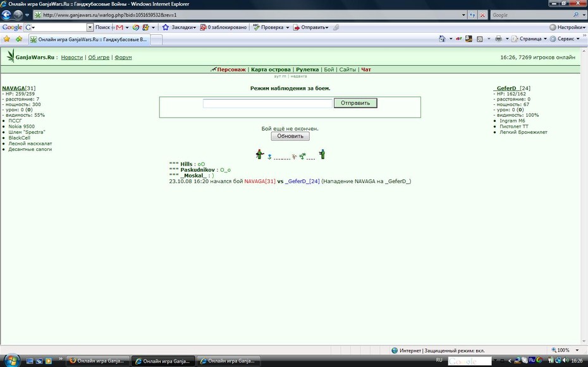Select the Карта острова menu item
This screenshot has width=588, height=367.
pos(271,69)
